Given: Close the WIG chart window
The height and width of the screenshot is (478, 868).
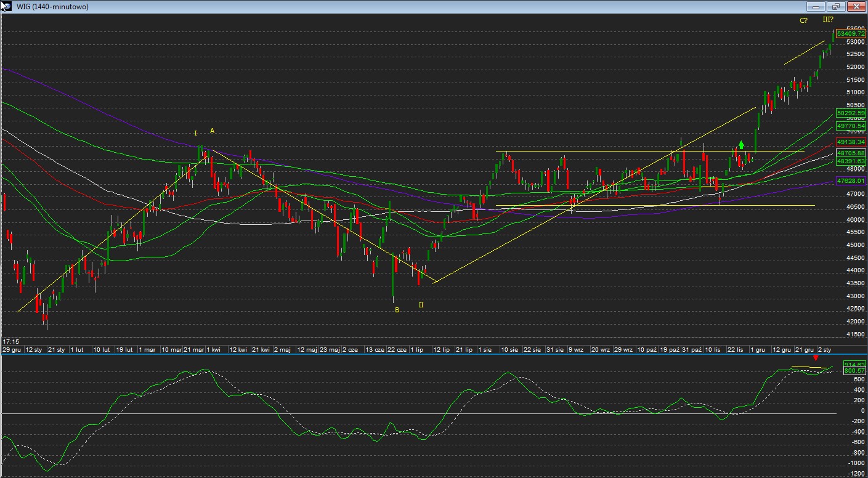Looking at the screenshot, I should click(856, 7).
